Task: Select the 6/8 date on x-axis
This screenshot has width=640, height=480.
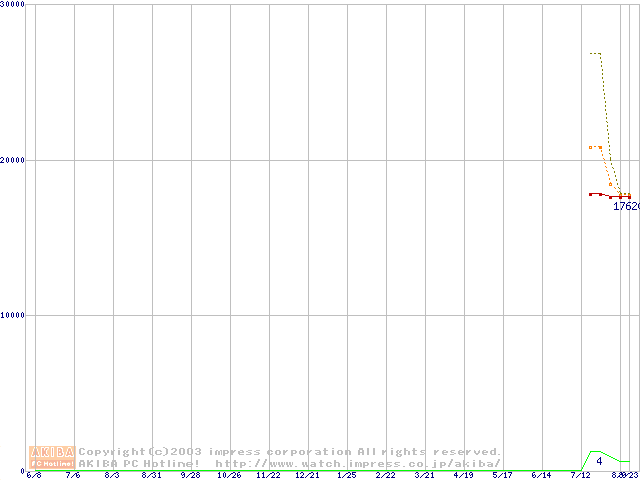Action: click(x=34, y=475)
